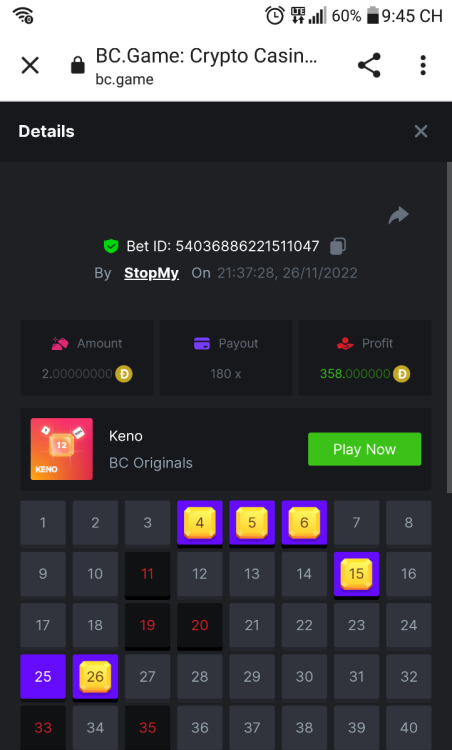Select gem tile number 26

pyautogui.click(x=95, y=676)
